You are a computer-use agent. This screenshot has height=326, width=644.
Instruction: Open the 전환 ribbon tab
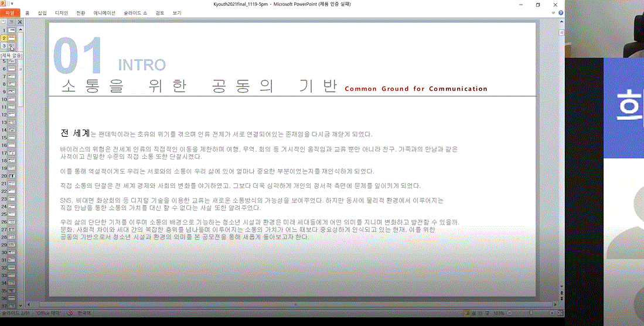[80, 13]
